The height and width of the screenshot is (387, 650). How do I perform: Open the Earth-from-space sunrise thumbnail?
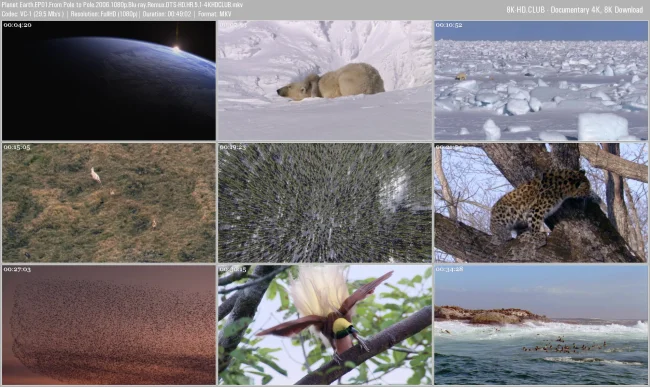pos(109,80)
